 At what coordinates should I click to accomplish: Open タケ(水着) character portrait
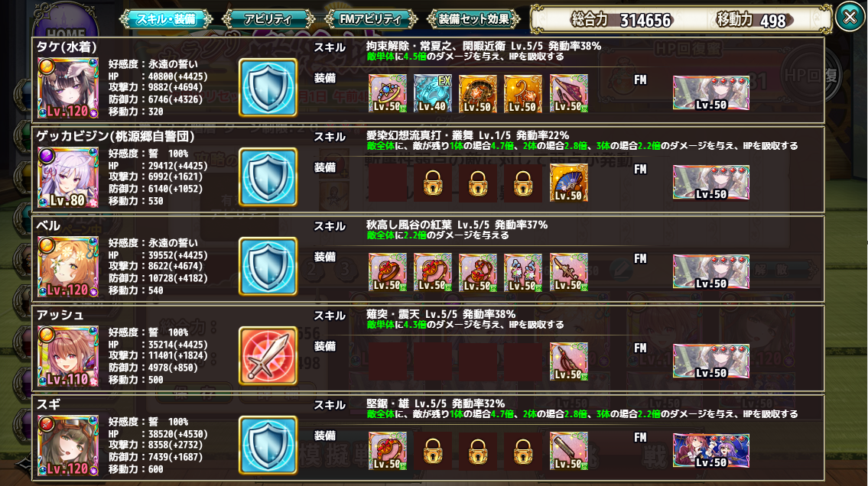(68, 88)
